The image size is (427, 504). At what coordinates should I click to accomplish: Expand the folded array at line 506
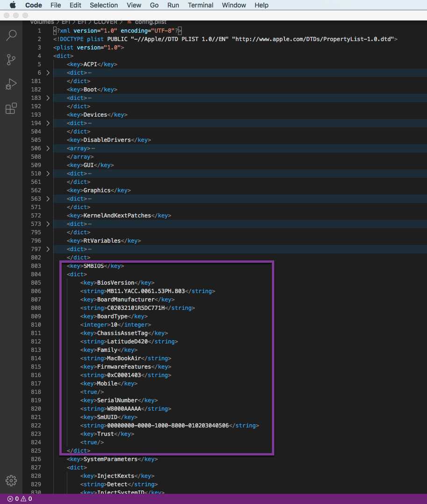(48, 148)
